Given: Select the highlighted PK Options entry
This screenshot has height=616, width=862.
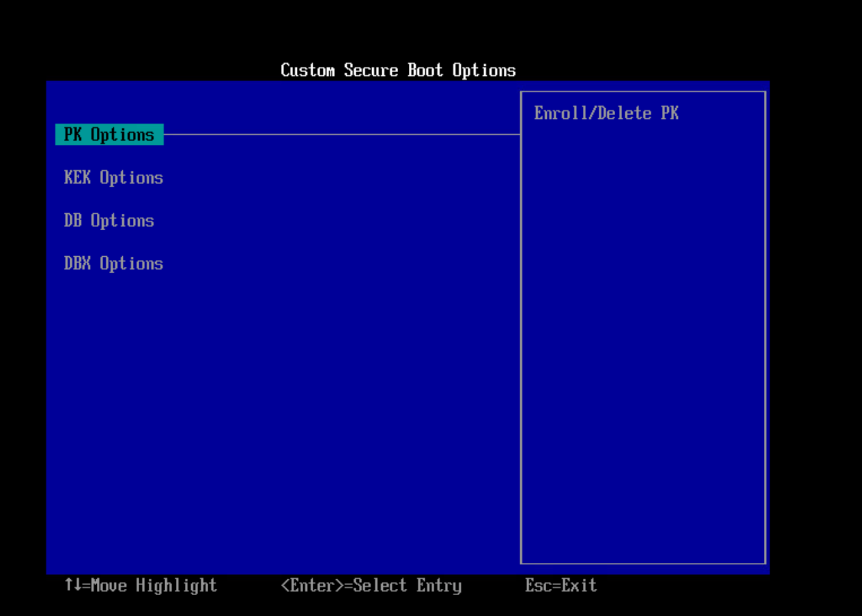Looking at the screenshot, I should [x=109, y=135].
